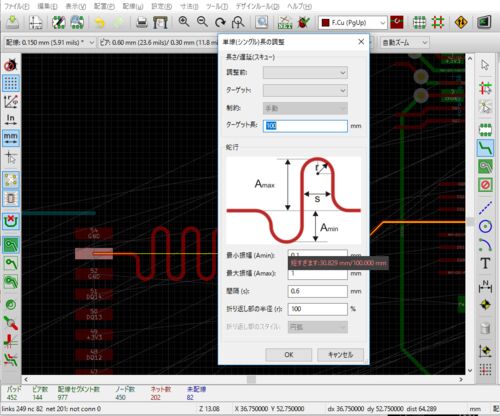This screenshot has height=416, width=500.
Task: Click the refresh redraw view icon
Action: click(x=220, y=22)
